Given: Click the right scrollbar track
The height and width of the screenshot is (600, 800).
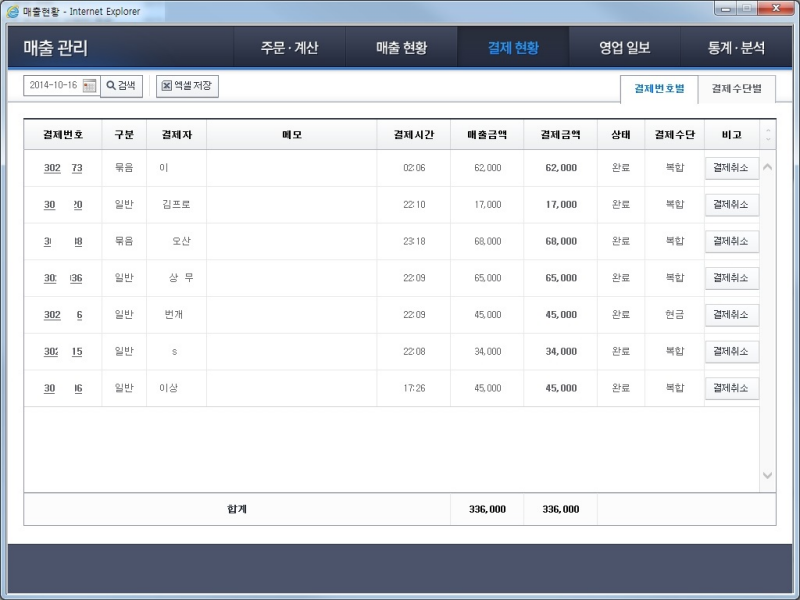Looking at the screenshot, I should tap(767, 320).
